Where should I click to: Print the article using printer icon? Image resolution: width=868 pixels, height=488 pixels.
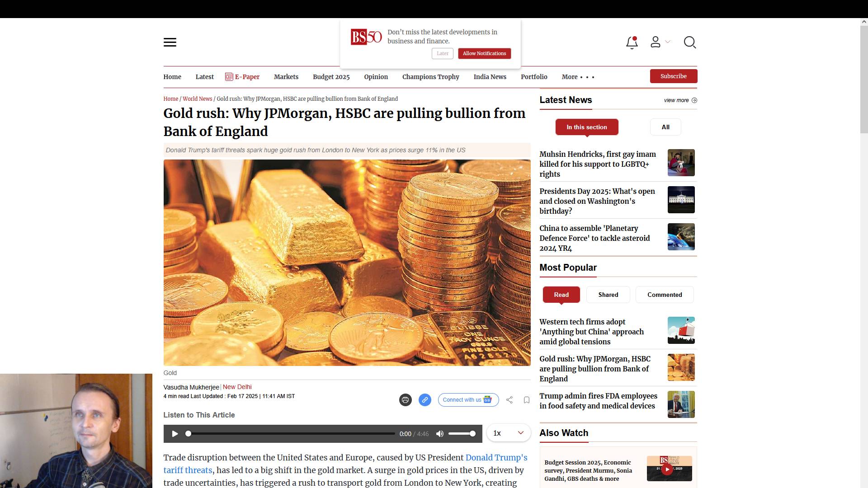coord(406,400)
